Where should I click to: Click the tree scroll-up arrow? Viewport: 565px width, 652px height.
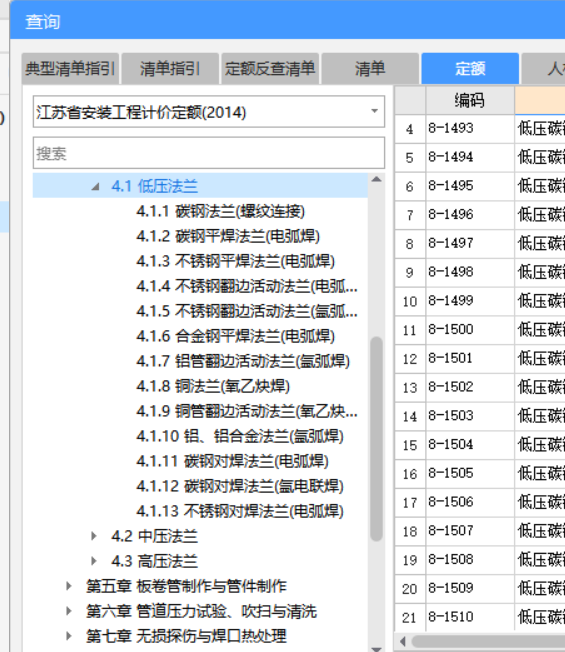point(377,180)
